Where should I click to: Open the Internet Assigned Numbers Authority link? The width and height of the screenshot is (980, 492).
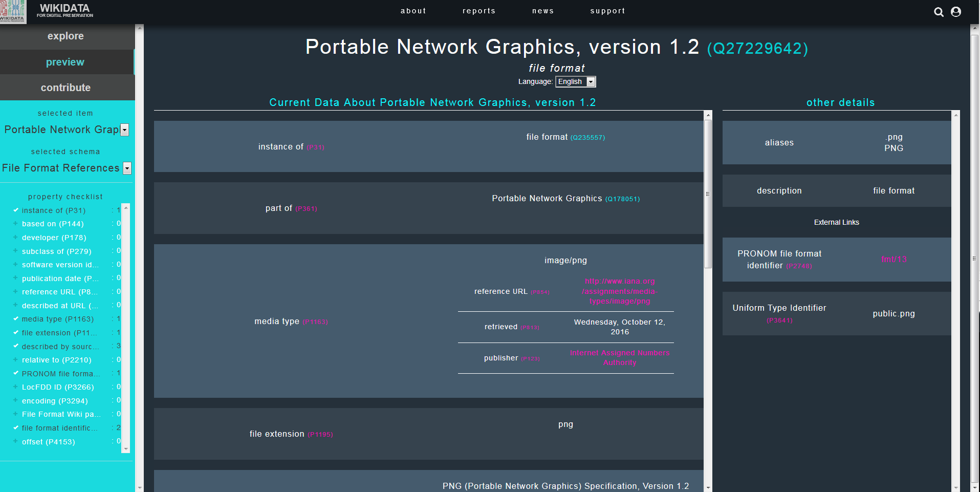pyautogui.click(x=620, y=358)
